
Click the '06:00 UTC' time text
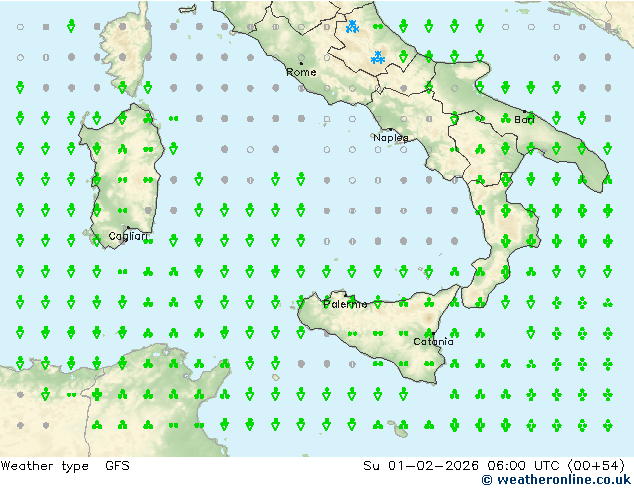click(x=524, y=466)
